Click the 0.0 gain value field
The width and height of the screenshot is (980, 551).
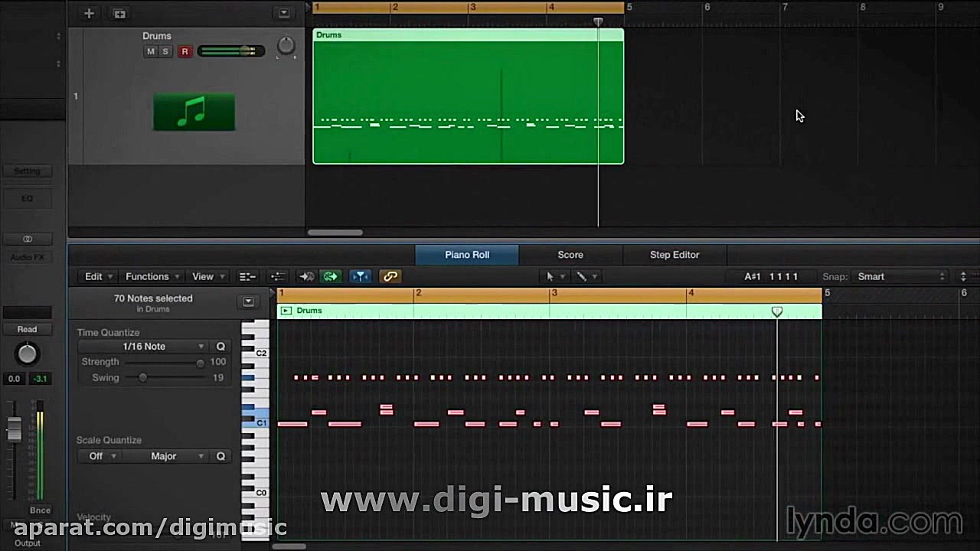point(14,379)
